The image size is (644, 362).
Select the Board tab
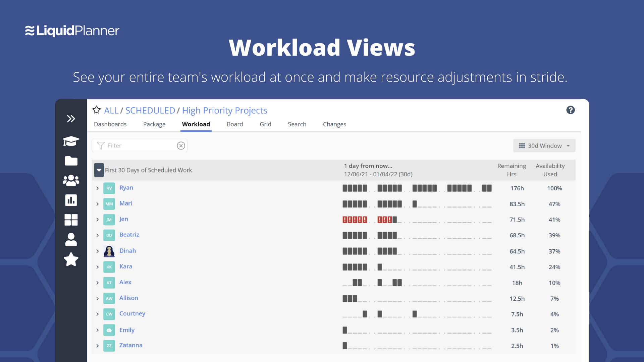pyautogui.click(x=235, y=124)
